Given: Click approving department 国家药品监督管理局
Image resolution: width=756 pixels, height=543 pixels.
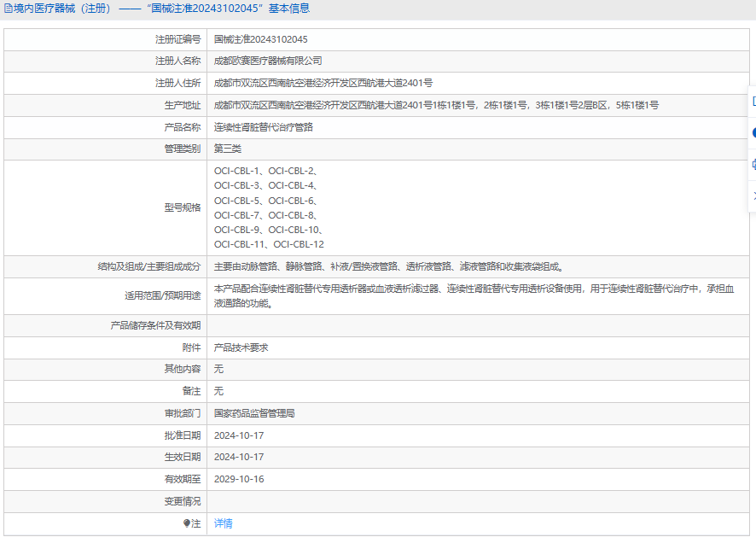Looking at the screenshot, I should point(254,413).
